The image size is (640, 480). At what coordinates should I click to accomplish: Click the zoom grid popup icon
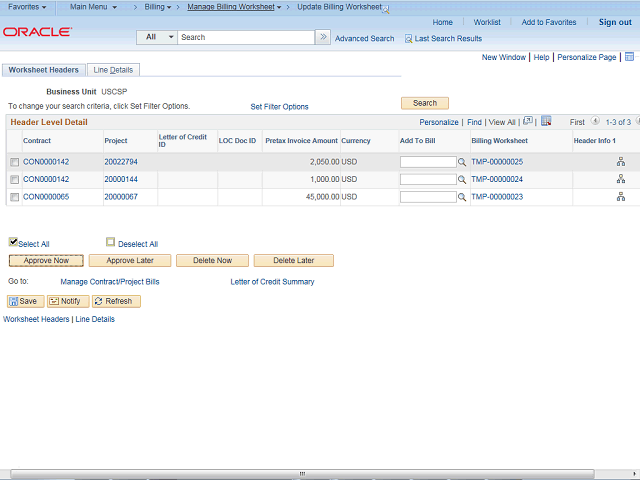coord(528,122)
